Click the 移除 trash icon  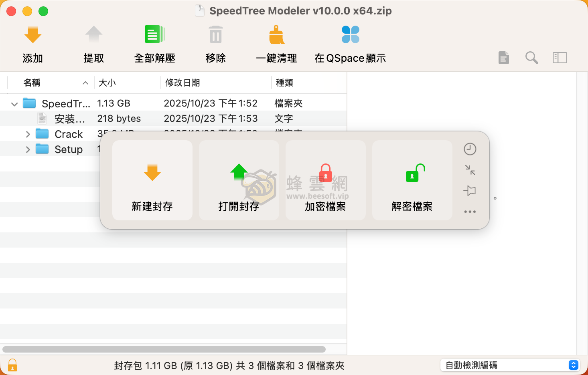tap(216, 35)
